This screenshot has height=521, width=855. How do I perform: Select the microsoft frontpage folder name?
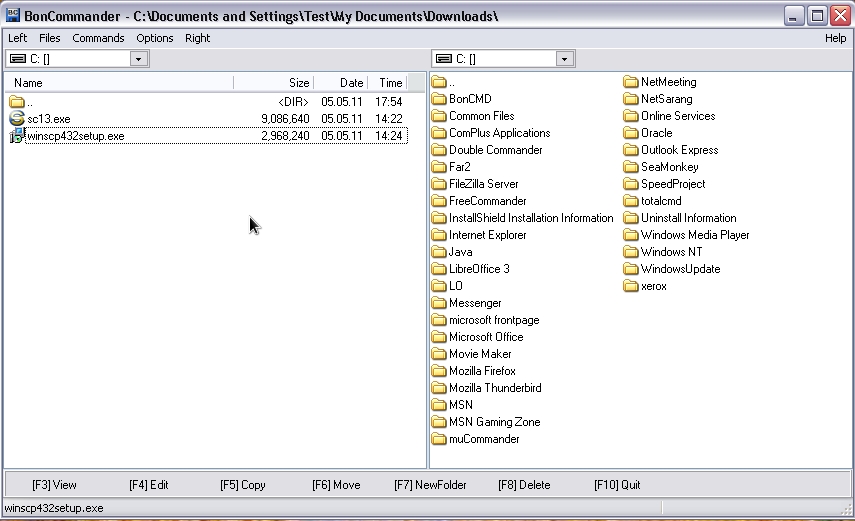point(494,320)
